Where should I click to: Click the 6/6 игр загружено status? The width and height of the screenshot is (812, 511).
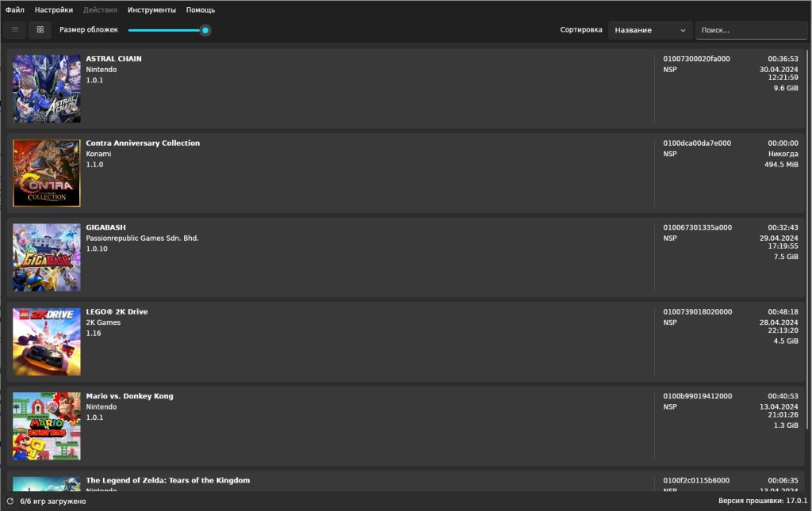point(53,501)
